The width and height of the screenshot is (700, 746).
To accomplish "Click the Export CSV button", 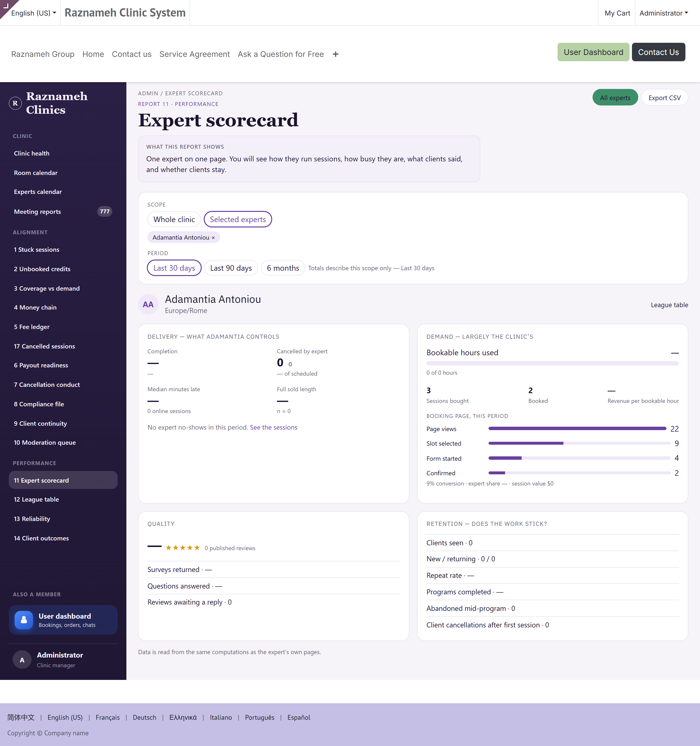I will coord(664,98).
